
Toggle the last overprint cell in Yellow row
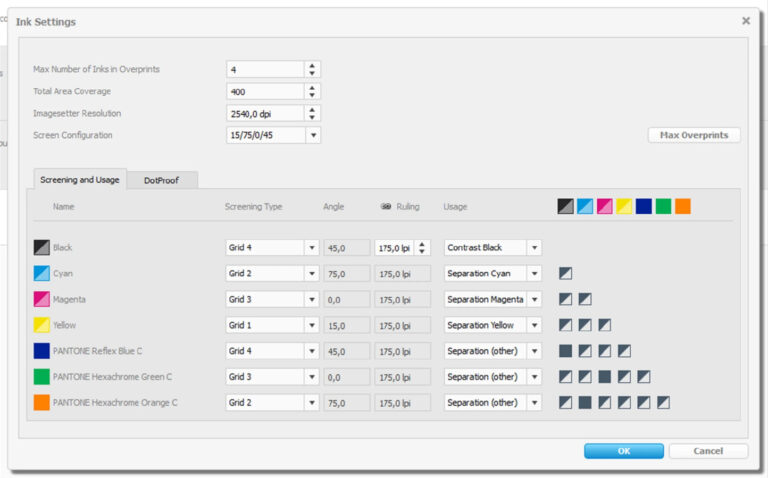[x=604, y=325]
